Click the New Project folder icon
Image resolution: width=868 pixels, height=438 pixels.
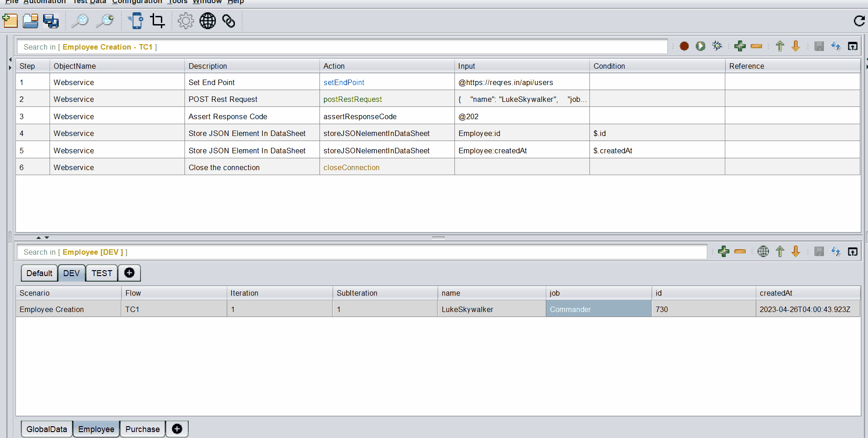(x=10, y=21)
